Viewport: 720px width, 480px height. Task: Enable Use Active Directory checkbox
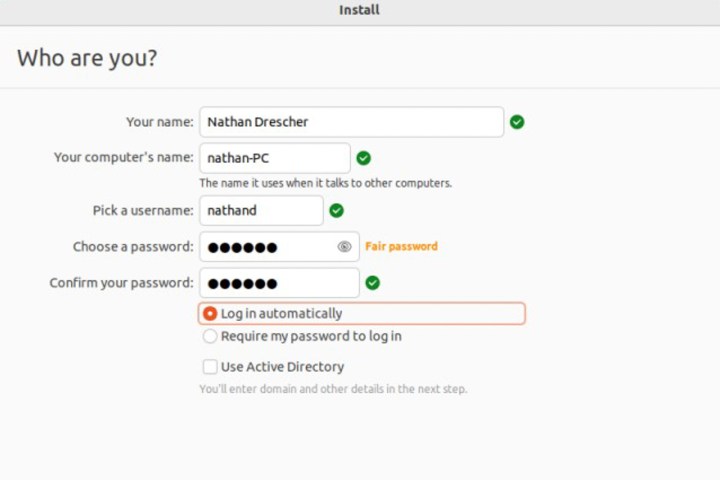[210, 367]
